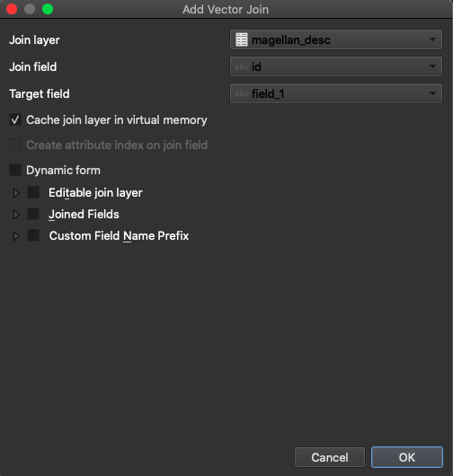The width and height of the screenshot is (453, 476).
Task: Click the table icon beside magellan_desc
Action: pos(242,40)
